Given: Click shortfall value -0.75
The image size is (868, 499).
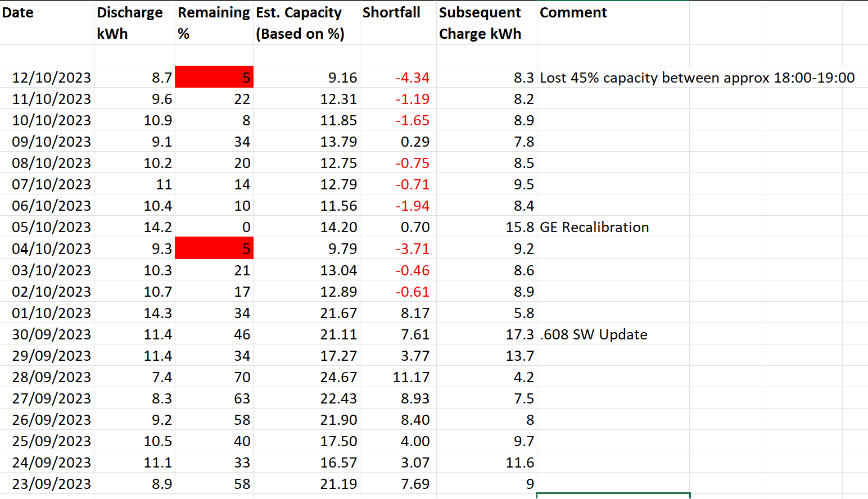Looking at the screenshot, I should 398,163.
